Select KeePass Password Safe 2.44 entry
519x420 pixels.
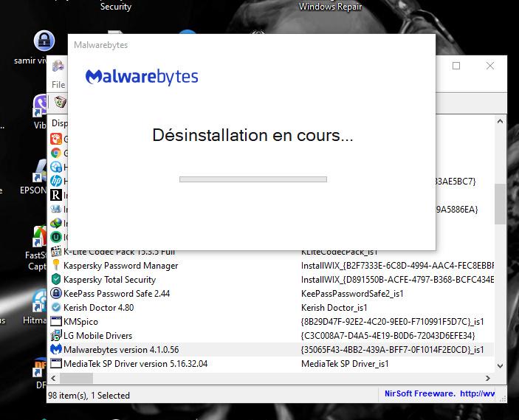tap(117, 294)
